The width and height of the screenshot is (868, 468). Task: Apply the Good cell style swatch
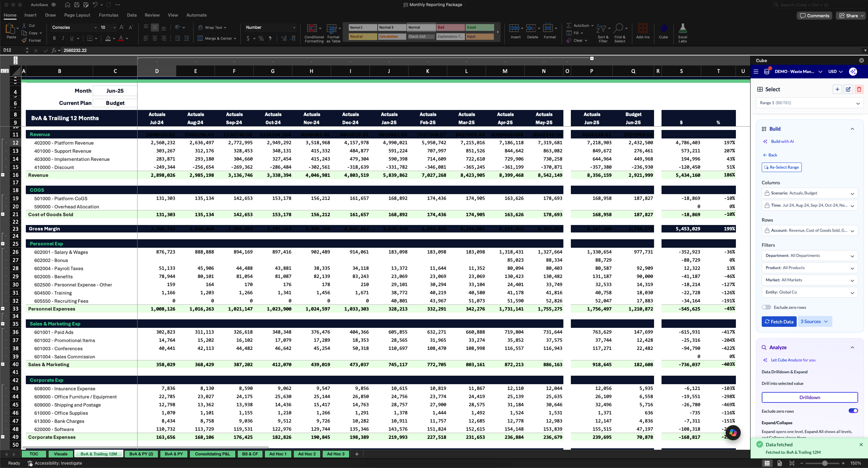click(x=480, y=27)
